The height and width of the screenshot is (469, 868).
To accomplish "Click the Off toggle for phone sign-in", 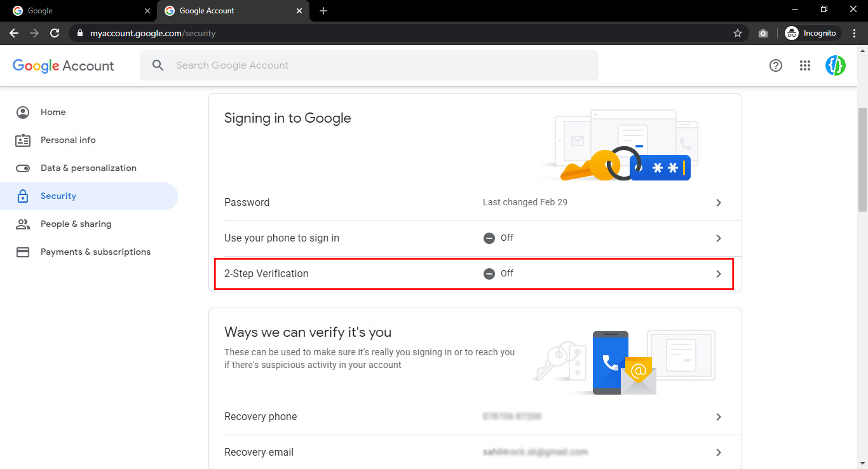I will 489,238.
